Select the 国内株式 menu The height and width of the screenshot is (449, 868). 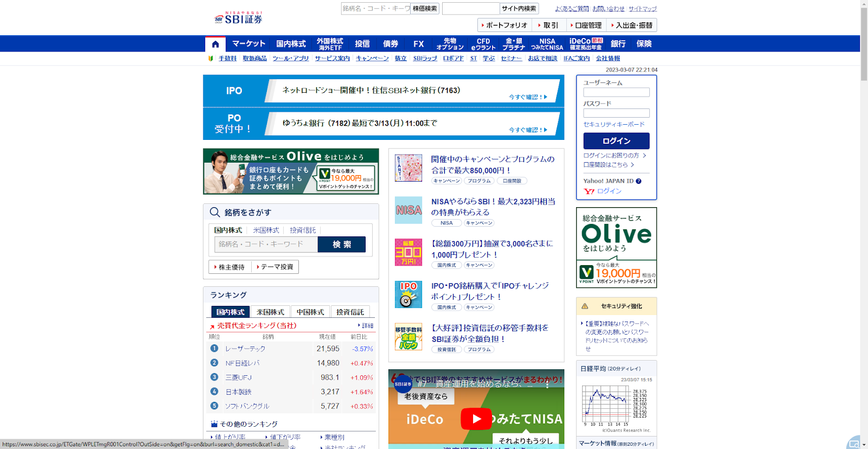click(291, 44)
